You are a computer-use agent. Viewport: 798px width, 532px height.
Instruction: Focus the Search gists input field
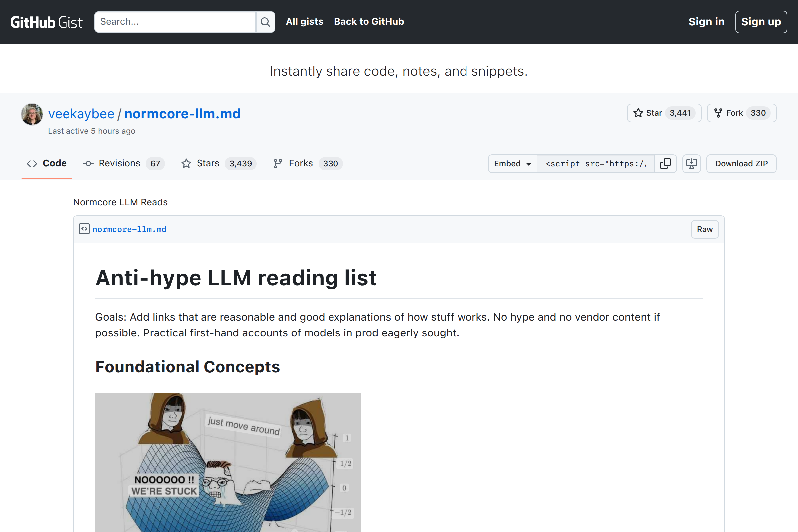coord(175,22)
